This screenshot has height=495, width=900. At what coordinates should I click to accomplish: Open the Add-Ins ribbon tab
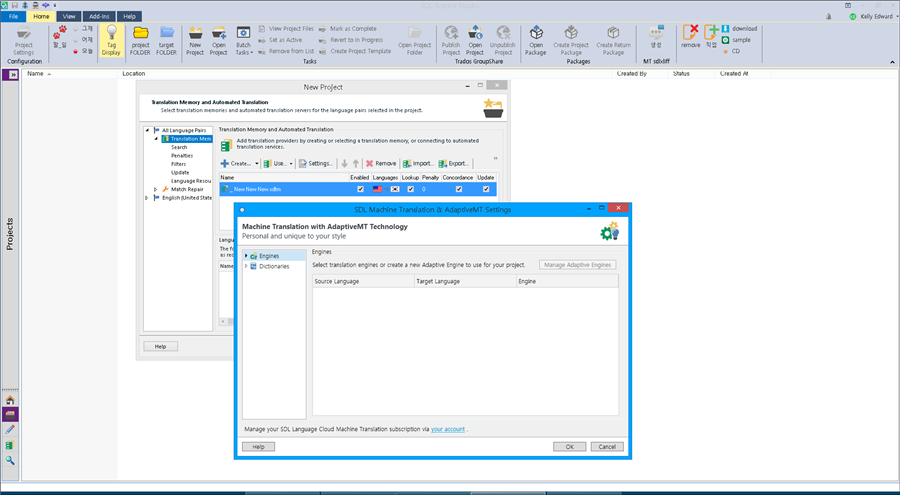tap(99, 17)
